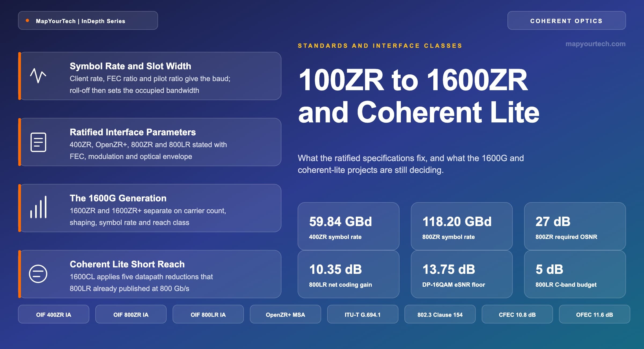Click the 27 dB value
The image size is (644, 349).
(553, 222)
